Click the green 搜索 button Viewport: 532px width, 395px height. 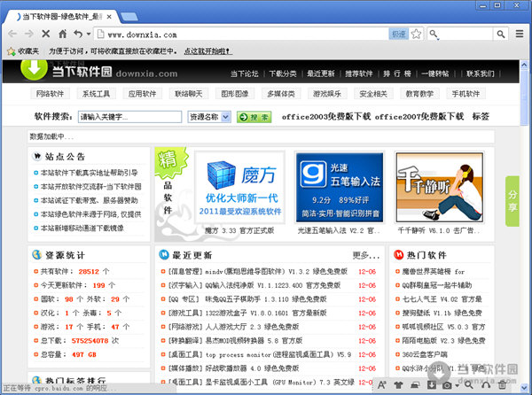(254, 117)
